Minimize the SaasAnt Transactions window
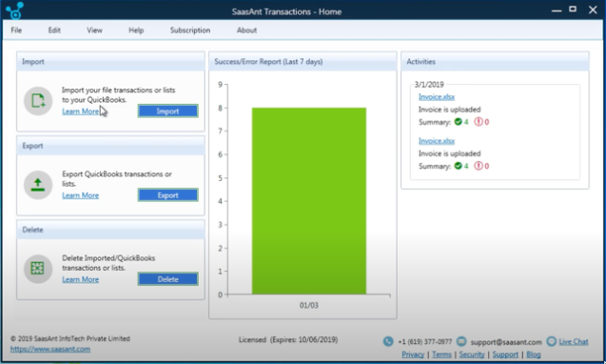This screenshot has width=606, height=364. [x=556, y=11]
